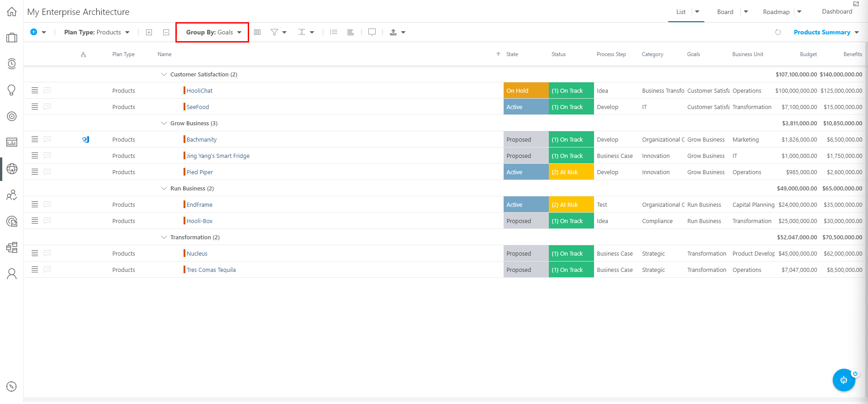The height and width of the screenshot is (404, 868).
Task: Switch to the Board tab
Action: pyautogui.click(x=725, y=12)
